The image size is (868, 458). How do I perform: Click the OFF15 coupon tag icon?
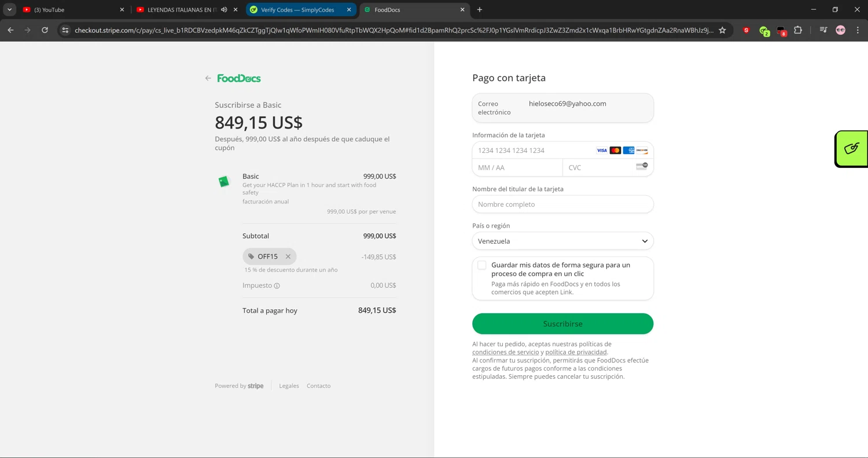pyautogui.click(x=251, y=257)
